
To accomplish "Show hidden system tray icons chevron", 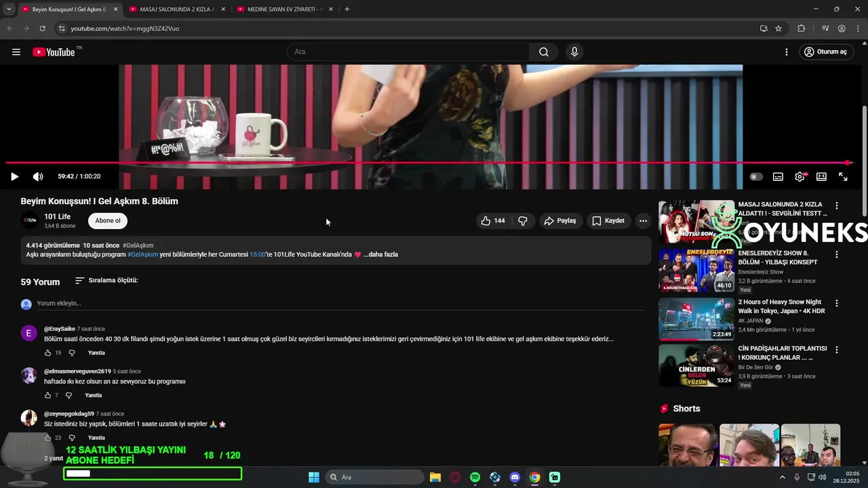I will (x=783, y=477).
